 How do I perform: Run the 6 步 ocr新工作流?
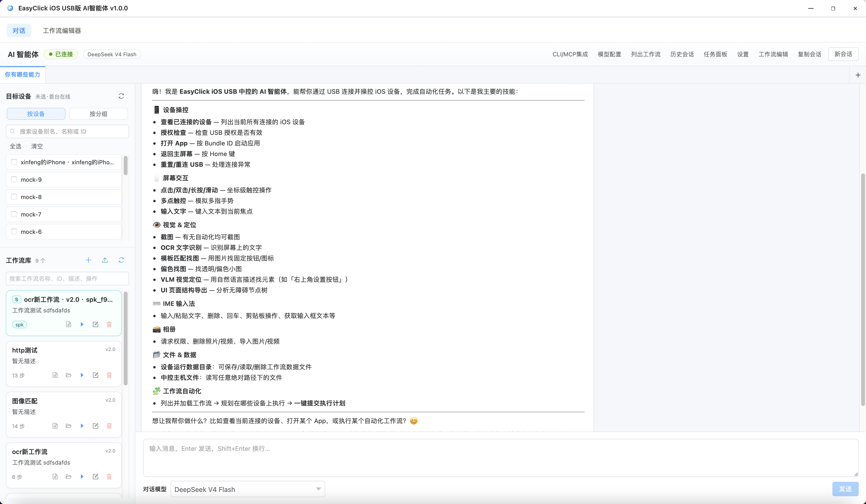click(x=82, y=476)
